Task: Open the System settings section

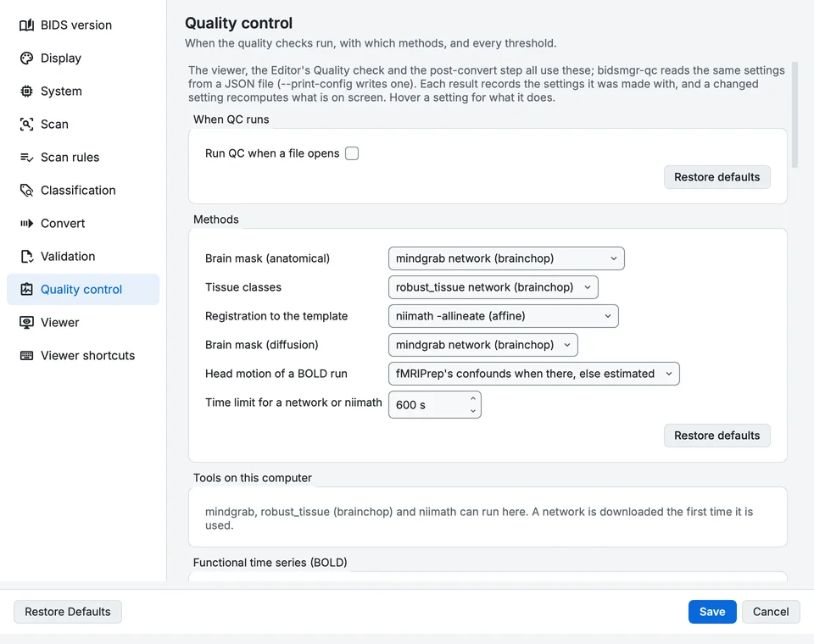Action: pos(83,92)
